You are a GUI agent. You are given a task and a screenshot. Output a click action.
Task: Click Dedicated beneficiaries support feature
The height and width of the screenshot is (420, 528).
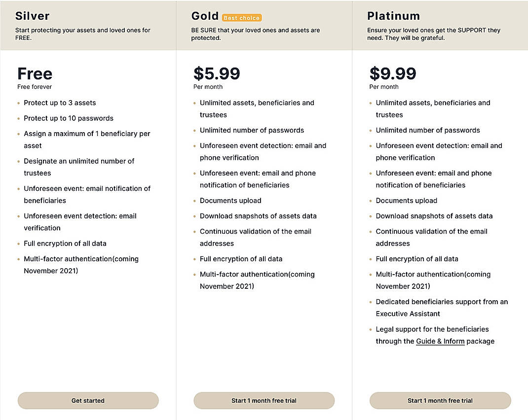pyautogui.click(x=442, y=307)
